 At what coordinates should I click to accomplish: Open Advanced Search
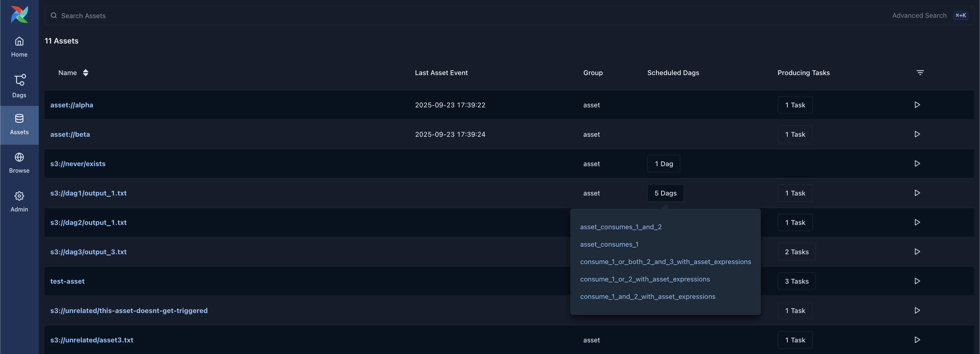point(919,15)
